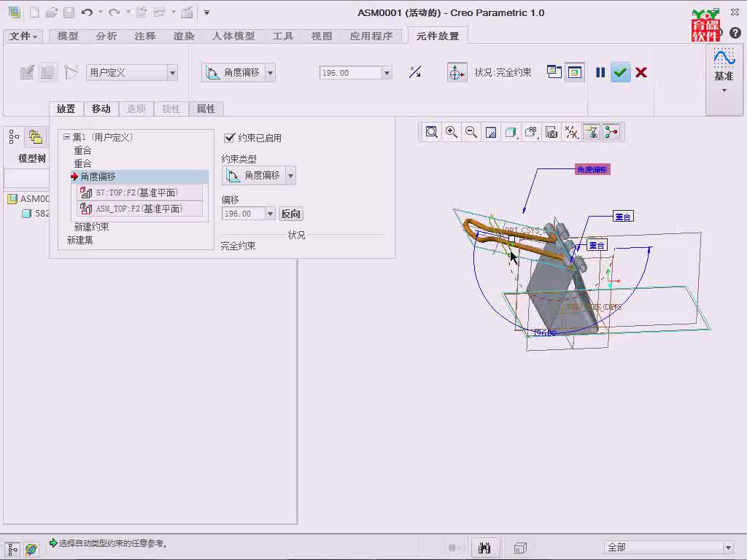Open the datum display filters icon
This screenshot has width=747, height=560.
pyautogui.click(x=571, y=132)
